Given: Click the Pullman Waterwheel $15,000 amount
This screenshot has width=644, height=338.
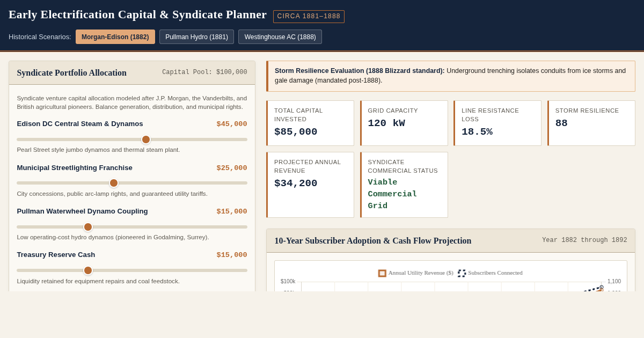Looking at the screenshot, I should click(x=232, y=211).
